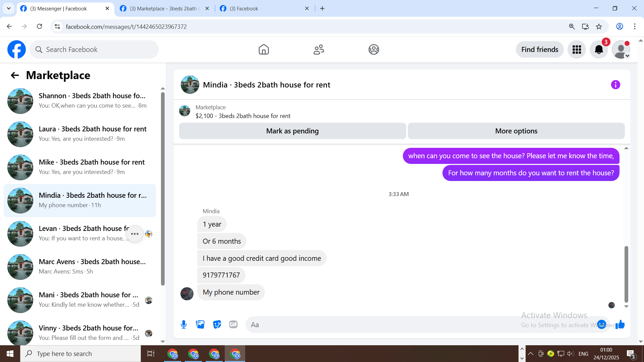The width and height of the screenshot is (644, 362).
Task: Expand the account profile menu
Action: tap(621, 50)
